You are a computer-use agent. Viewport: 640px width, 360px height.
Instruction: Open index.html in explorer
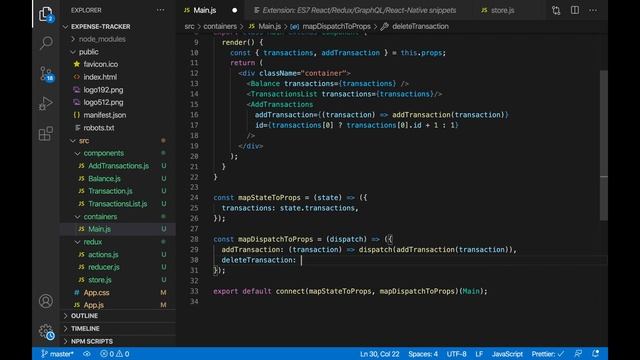coord(100,77)
